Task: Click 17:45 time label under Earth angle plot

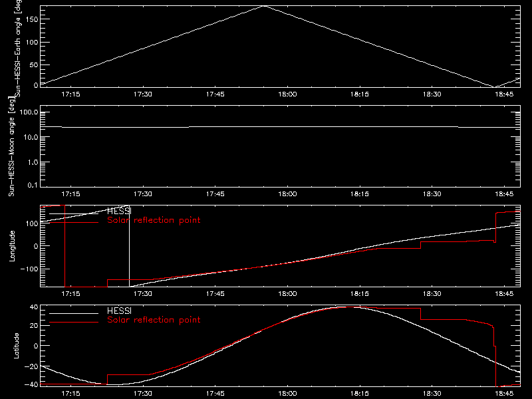Action: (215, 94)
